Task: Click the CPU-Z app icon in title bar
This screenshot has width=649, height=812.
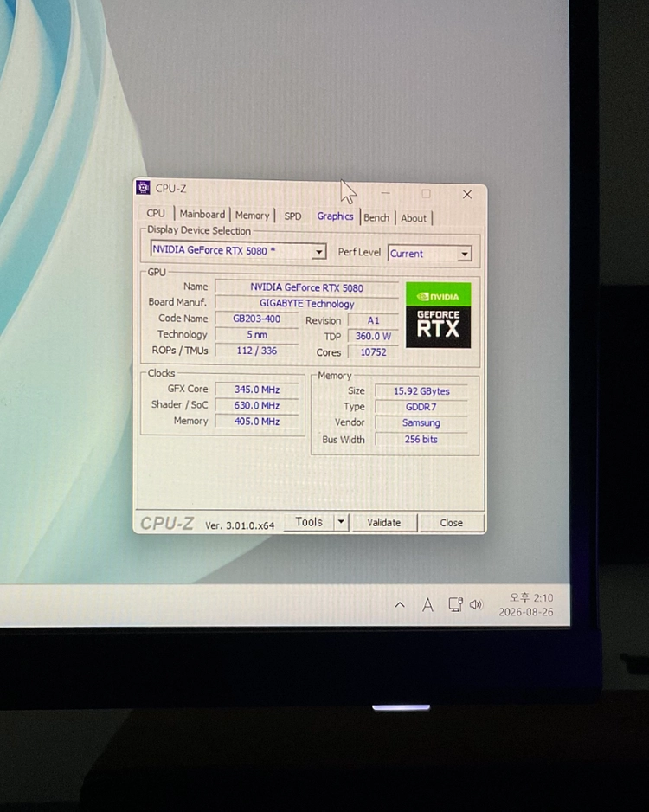Action: click(143, 188)
